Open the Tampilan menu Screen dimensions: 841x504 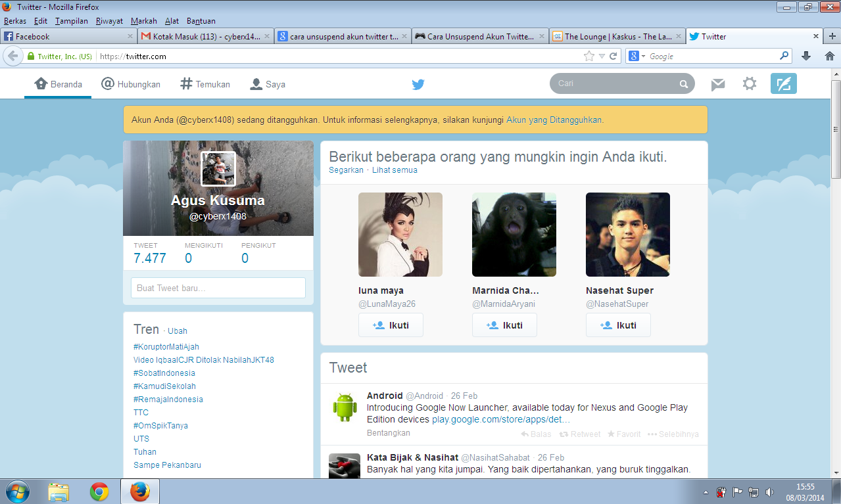tap(72, 21)
